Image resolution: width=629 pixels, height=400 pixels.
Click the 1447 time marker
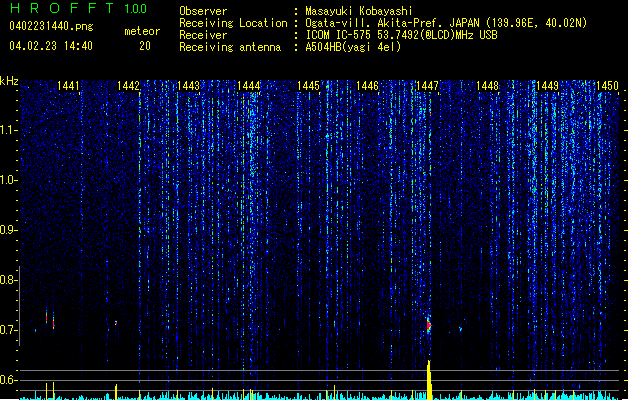point(428,86)
